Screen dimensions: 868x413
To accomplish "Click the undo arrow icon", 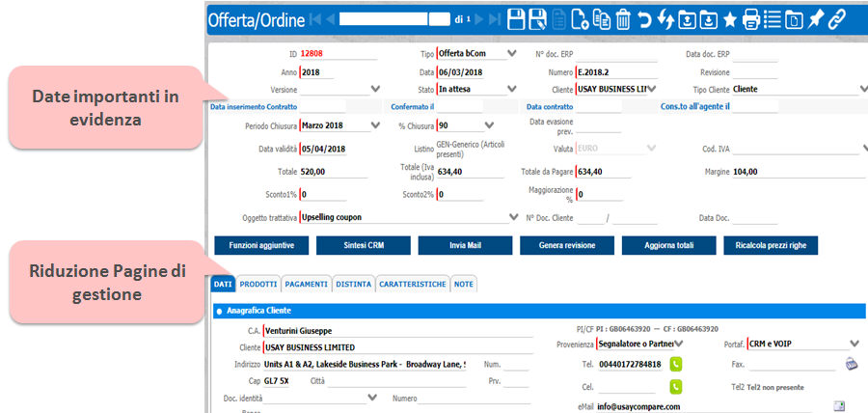I will (644, 18).
